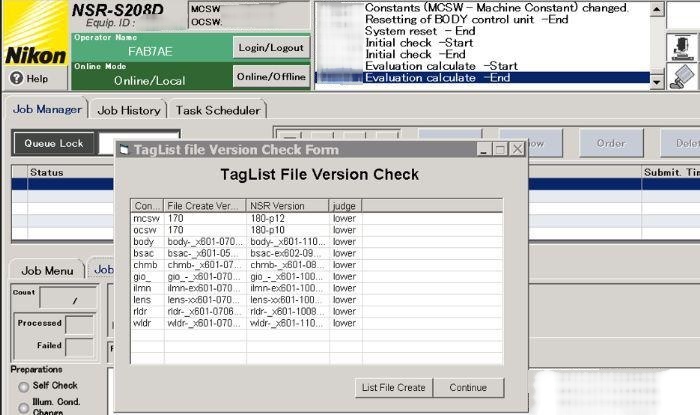Click the Failed count field
The width and height of the screenshot is (700, 415).
(79, 347)
